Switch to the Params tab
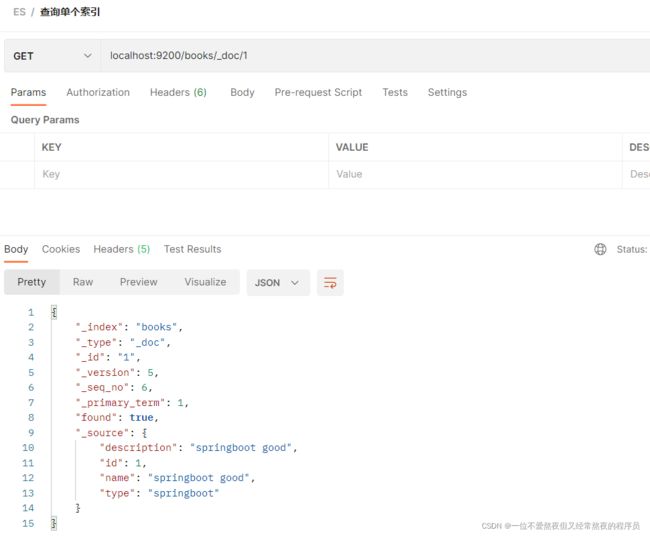650x536 pixels. [28, 92]
